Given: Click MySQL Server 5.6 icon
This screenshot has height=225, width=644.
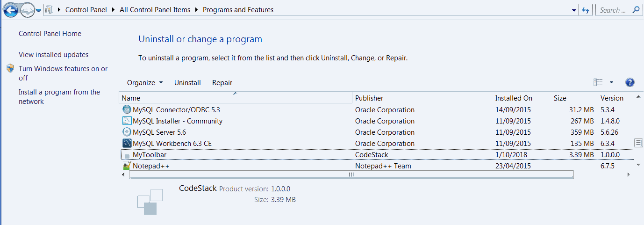Looking at the screenshot, I should [127, 132].
